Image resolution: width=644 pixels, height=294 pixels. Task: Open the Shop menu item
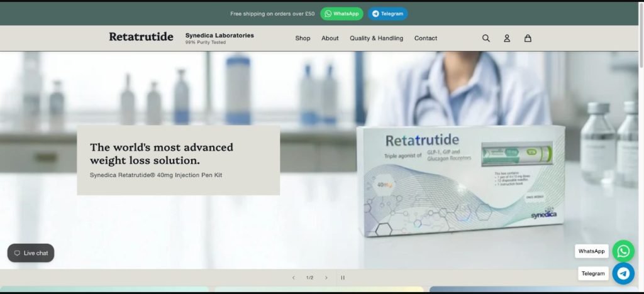pos(303,38)
